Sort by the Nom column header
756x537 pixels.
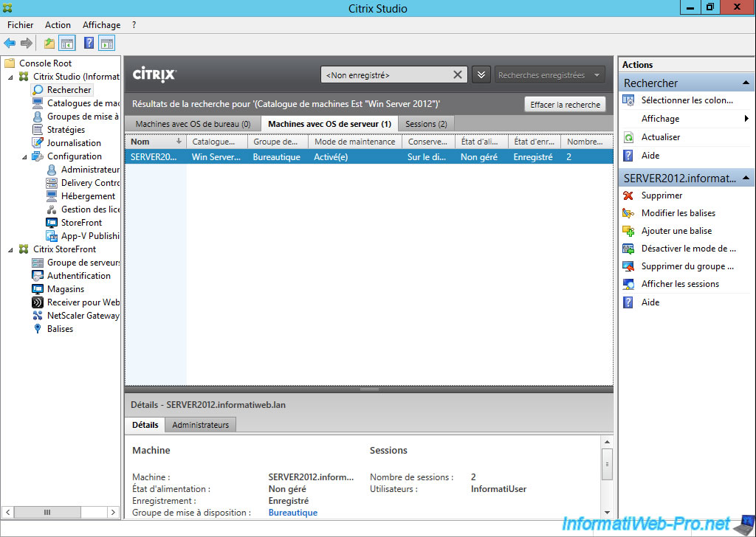tap(155, 142)
